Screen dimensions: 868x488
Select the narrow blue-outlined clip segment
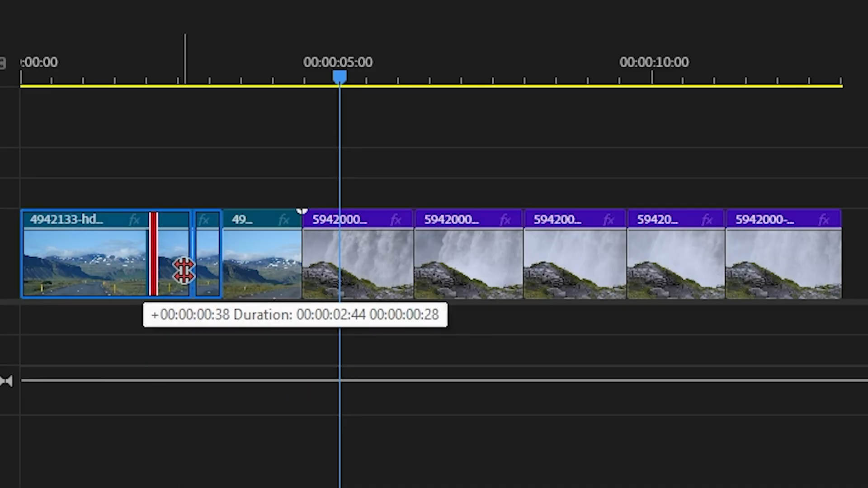[207, 262]
